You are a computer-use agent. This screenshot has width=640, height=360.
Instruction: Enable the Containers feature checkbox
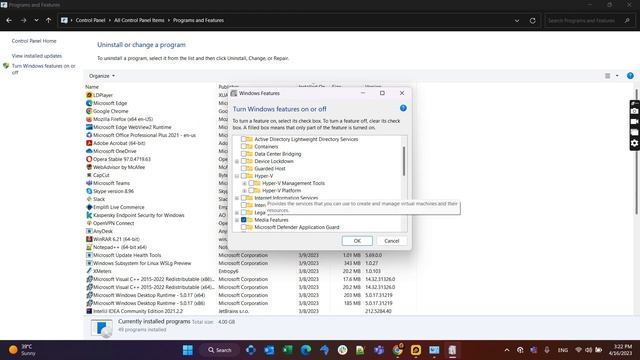(x=244, y=147)
